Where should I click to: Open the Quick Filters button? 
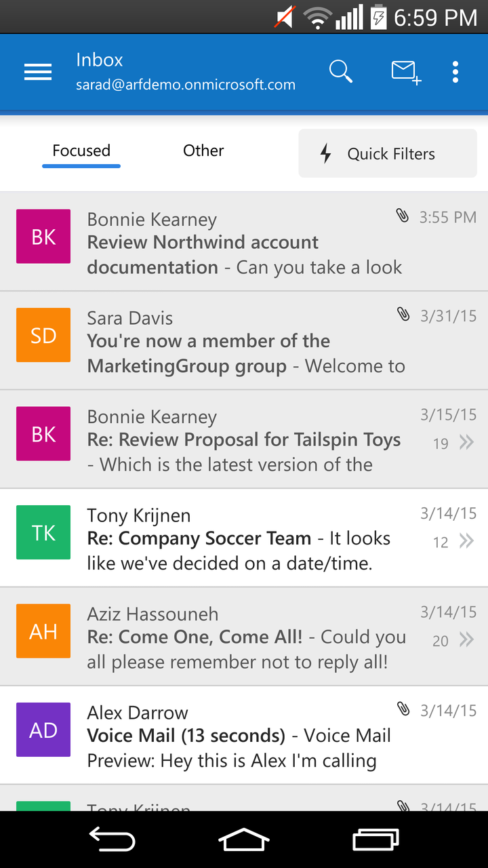coord(388,154)
